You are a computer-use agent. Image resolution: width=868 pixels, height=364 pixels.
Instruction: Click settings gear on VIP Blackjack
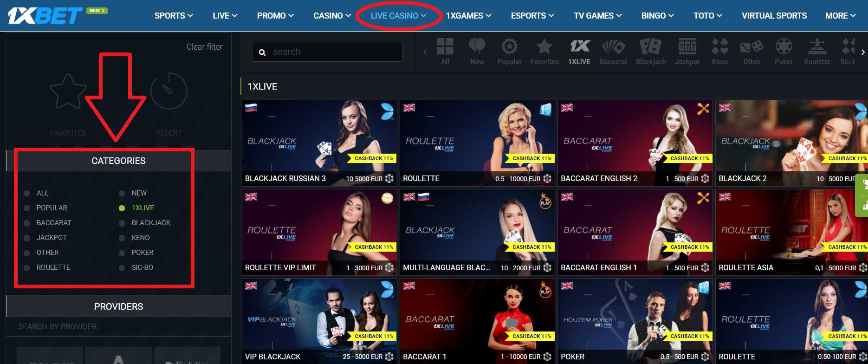click(389, 357)
